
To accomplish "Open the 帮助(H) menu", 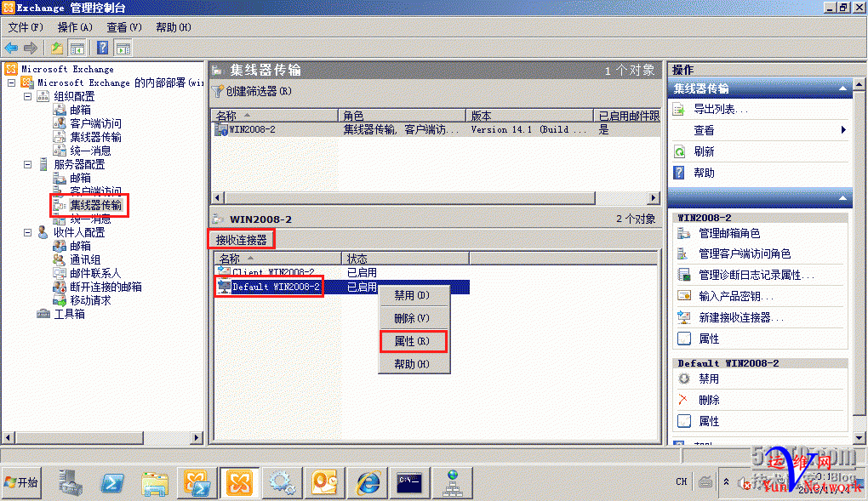I will 174,27.
